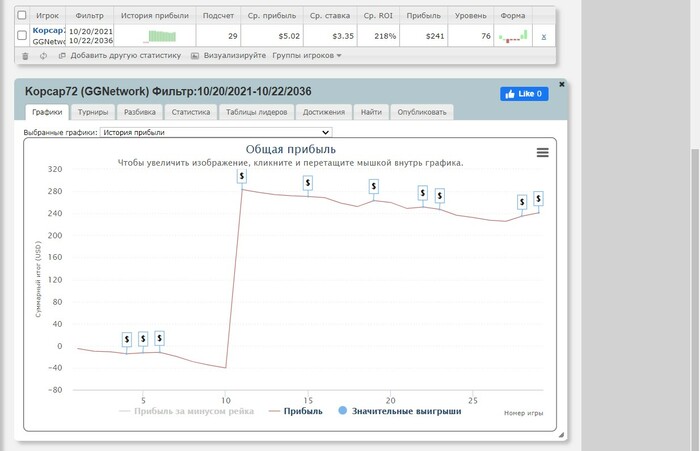The image size is (700, 451).
Task: Switch to the Таблицы лидеров tab
Action: (x=256, y=112)
